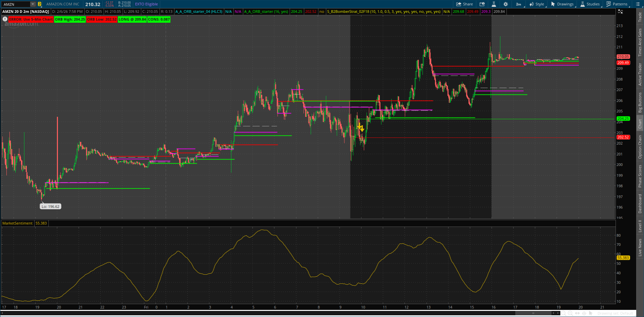
Task: Click the collapse chart arrows icon
Action: (x=620, y=12)
